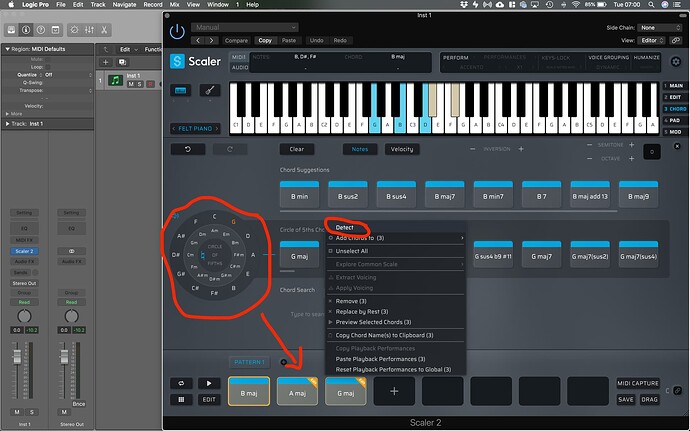This screenshot has height=431, width=690.
Task: Open Logic Pro Smart Controls icon
Action: 74,30
